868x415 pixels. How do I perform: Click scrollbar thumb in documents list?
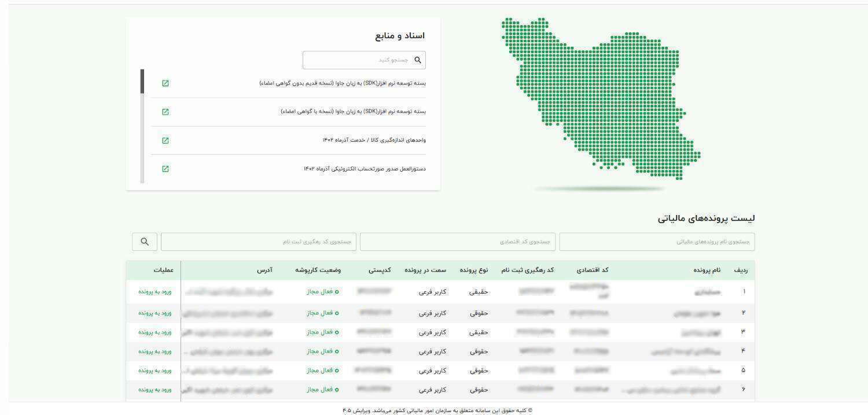(x=142, y=81)
